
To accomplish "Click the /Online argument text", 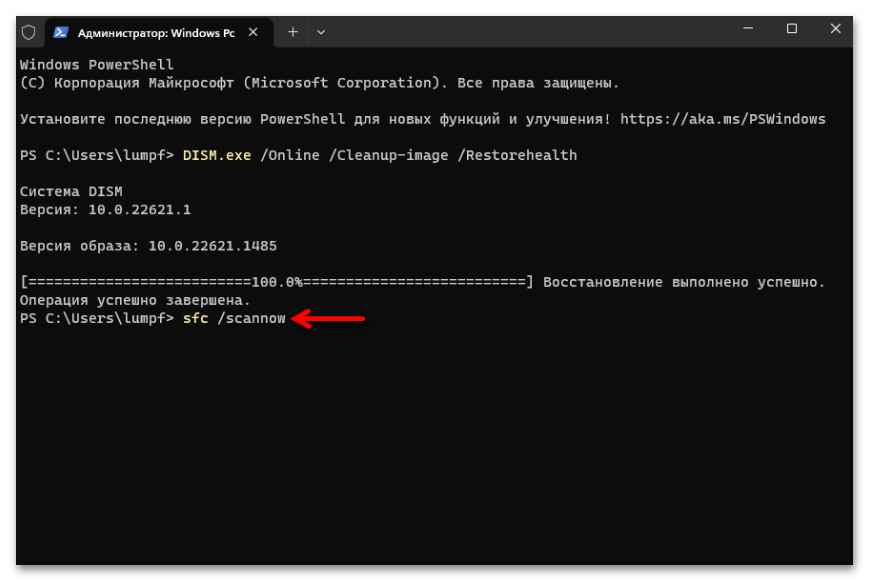I will pyautogui.click(x=290, y=155).
